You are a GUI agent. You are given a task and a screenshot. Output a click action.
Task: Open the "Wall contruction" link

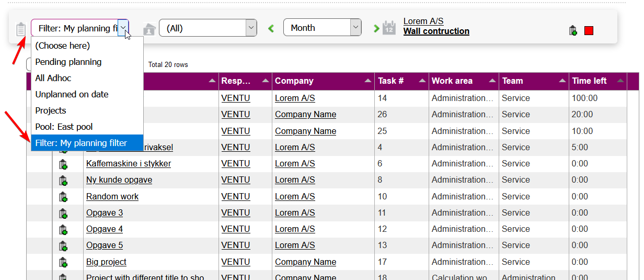[436, 31]
